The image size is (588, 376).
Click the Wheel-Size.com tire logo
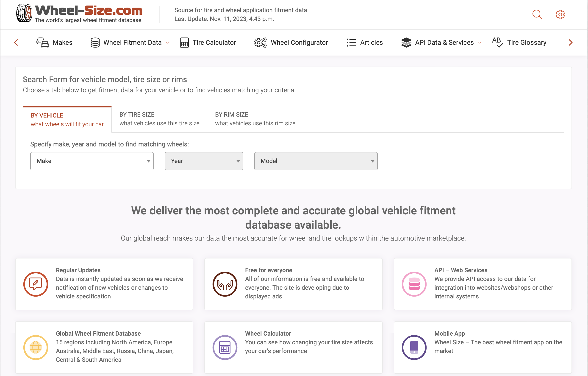pyautogui.click(x=24, y=14)
